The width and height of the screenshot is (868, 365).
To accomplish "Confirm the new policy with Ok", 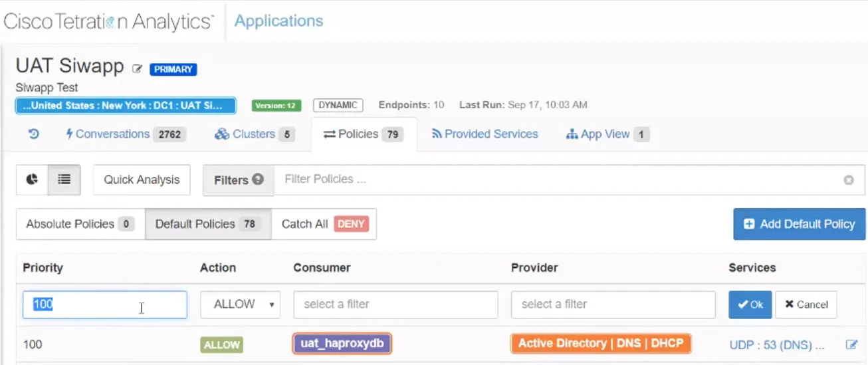I will point(750,304).
